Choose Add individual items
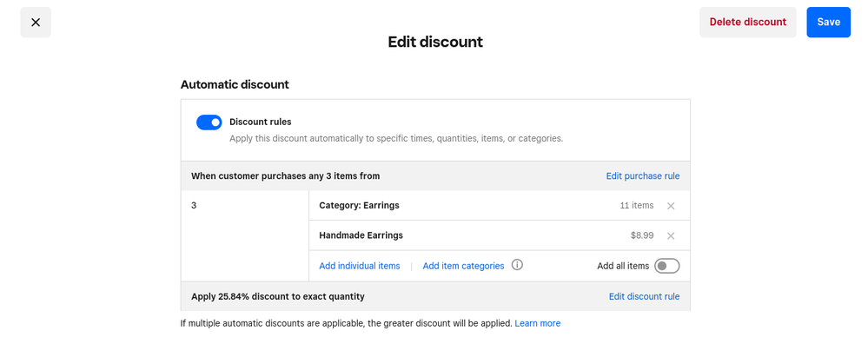Screen dimensions: 868x357 pos(359,266)
